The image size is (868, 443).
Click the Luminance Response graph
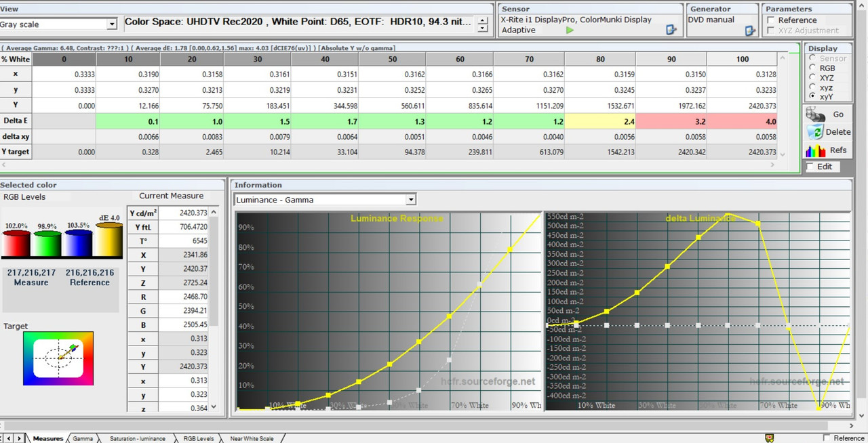(389, 311)
